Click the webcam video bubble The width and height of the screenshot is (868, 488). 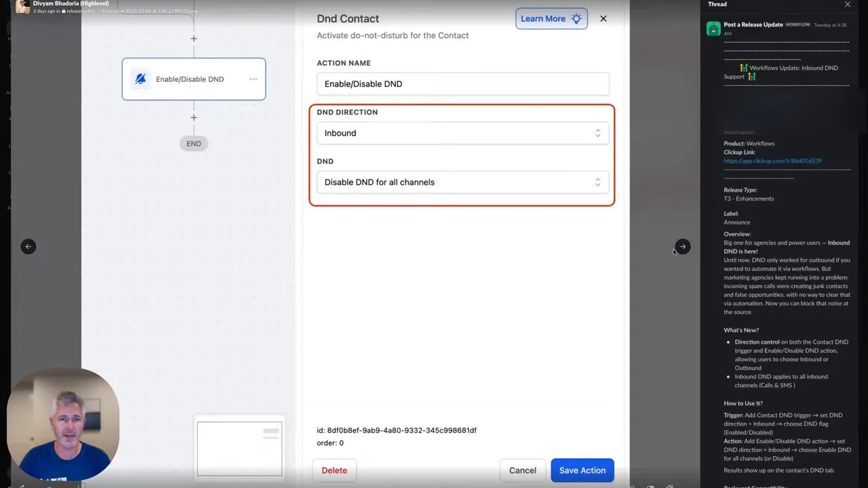pyautogui.click(x=63, y=425)
